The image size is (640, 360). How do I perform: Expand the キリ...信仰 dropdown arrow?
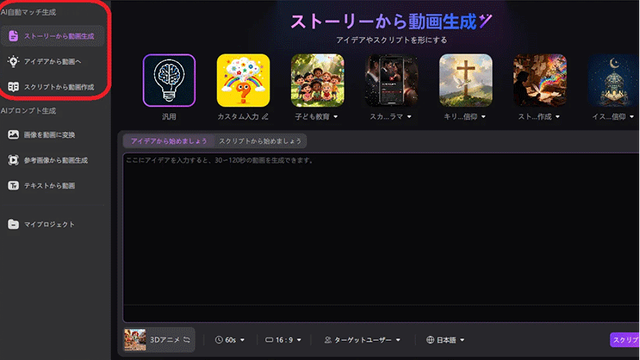[x=483, y=117]
